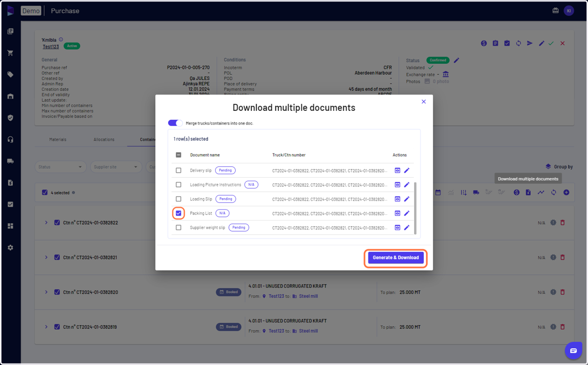
Task: Open the shopping cart section in sidebar
Action: point(10,53)
